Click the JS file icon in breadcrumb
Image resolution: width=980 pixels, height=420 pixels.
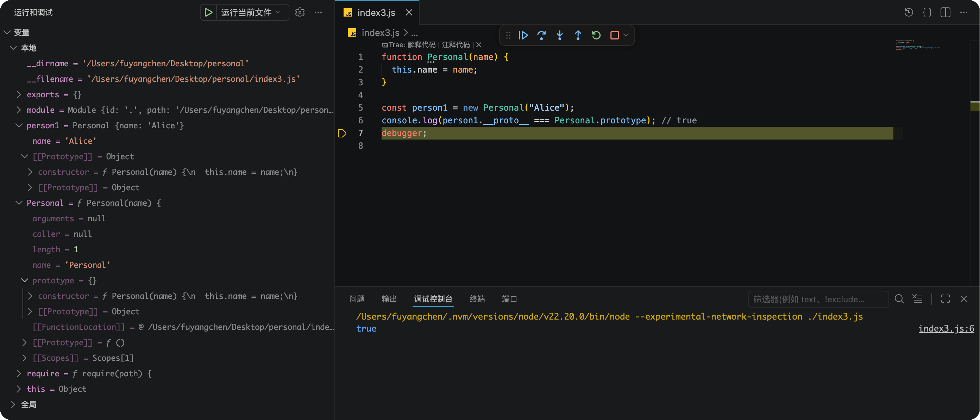click(x=352, y=33)
